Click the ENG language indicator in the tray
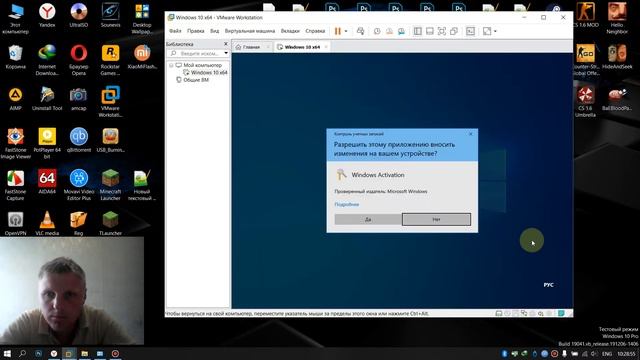This screenshot has height=360, width=640. [607, 354]
